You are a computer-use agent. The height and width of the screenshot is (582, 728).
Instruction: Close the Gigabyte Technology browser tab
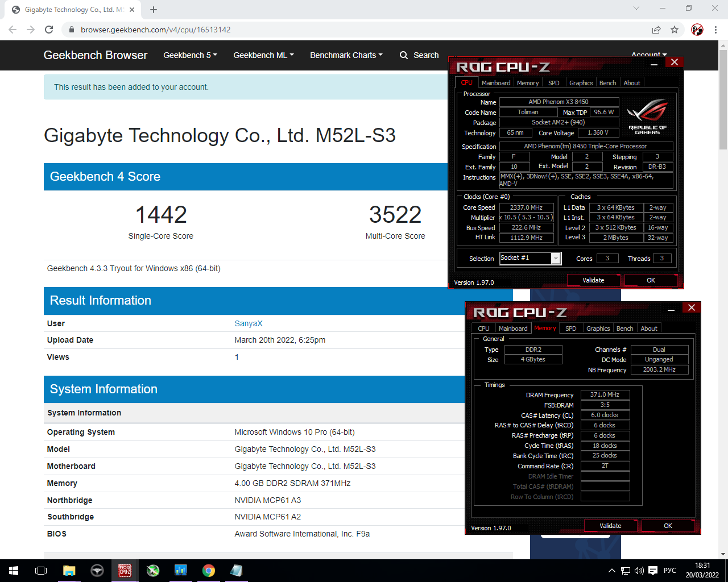coord(132,10)
